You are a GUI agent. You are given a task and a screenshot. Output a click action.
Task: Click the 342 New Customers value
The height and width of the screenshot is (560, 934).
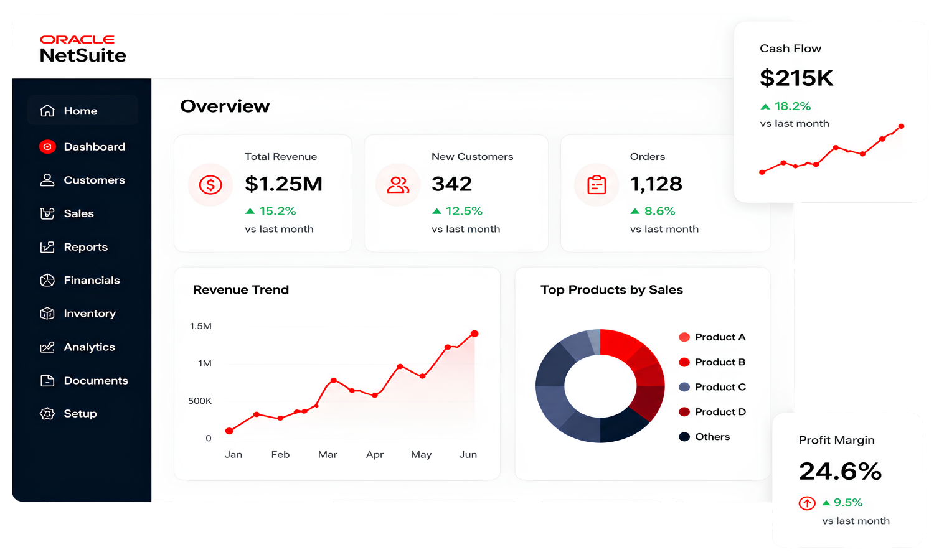coord(452,184)
